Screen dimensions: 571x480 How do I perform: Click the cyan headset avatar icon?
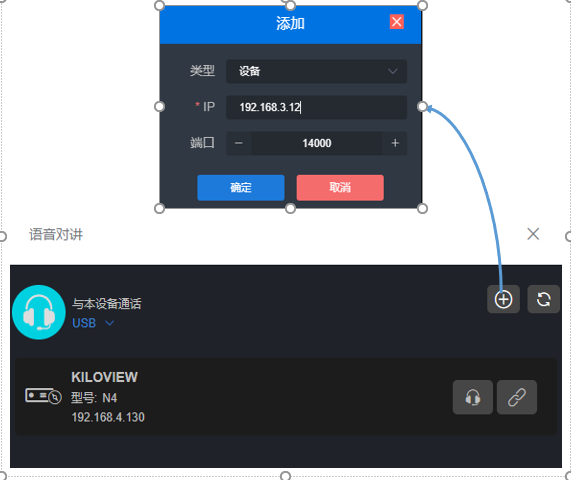(39, 312)
